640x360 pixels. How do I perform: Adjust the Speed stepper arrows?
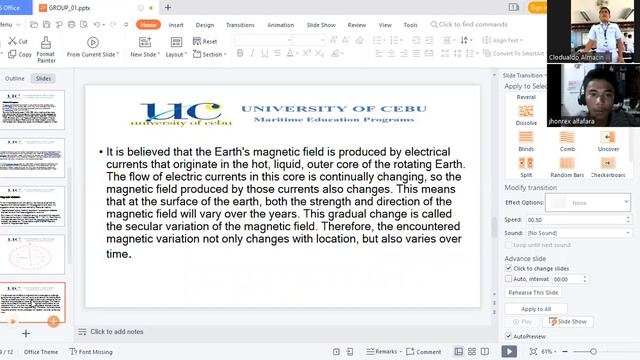tap(628, 220)
